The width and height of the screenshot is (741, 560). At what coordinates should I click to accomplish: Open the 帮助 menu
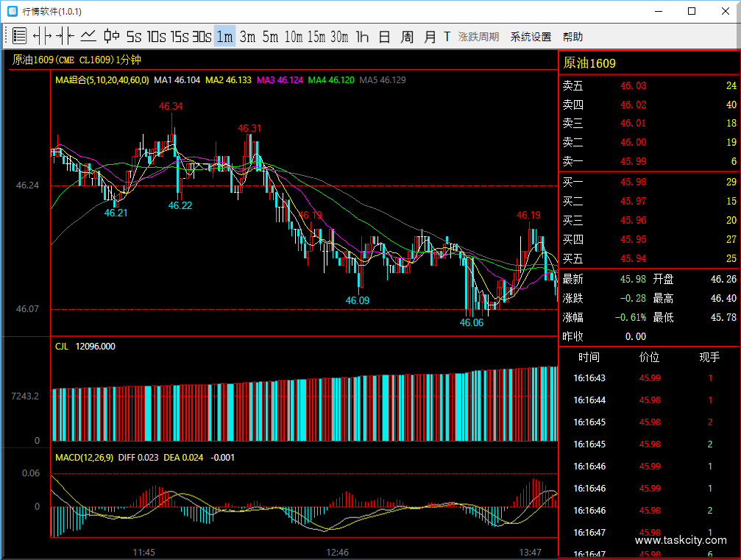click(572, 37)
